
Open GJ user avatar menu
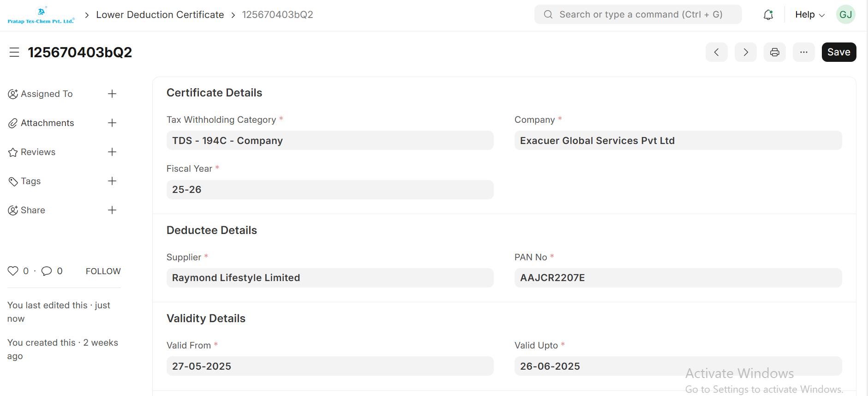845,15
